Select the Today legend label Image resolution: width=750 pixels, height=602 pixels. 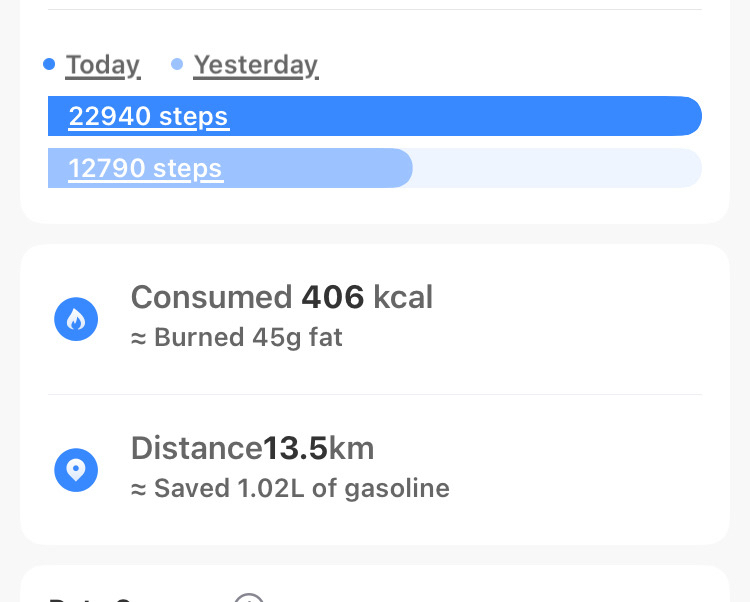point(103,65)
